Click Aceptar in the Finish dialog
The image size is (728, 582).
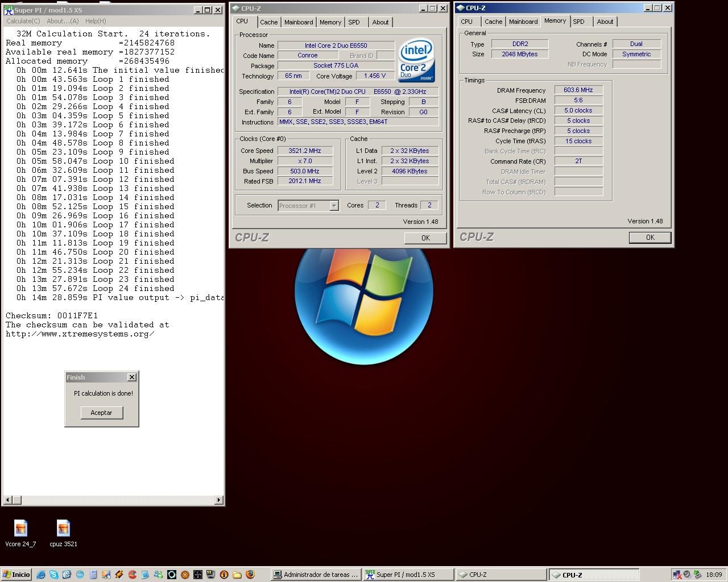[101, 413]
